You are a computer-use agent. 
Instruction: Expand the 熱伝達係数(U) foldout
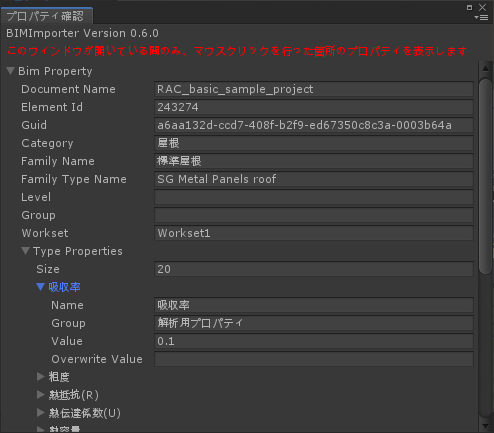tap(41, 413)
